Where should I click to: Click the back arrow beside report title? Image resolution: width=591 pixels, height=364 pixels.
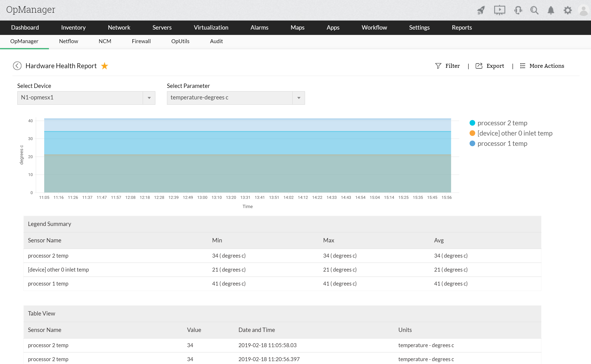[17, 66]
